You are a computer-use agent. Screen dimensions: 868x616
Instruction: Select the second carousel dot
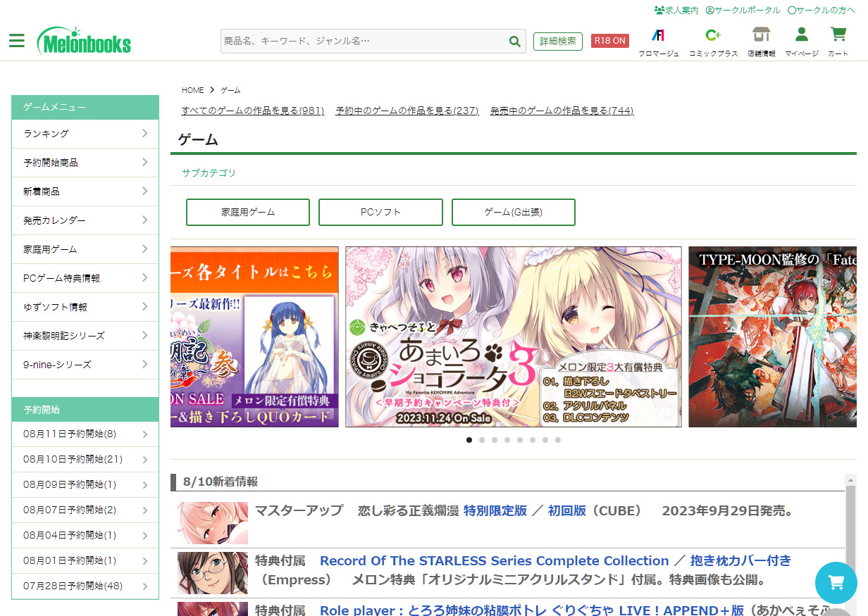pyautogui.click(x=482, y=440)
